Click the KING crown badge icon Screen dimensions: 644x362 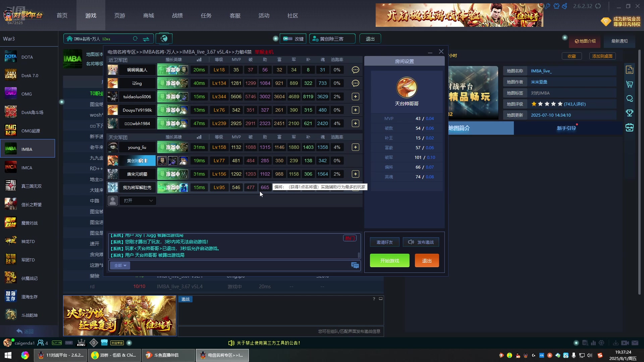tap(81, 343)
